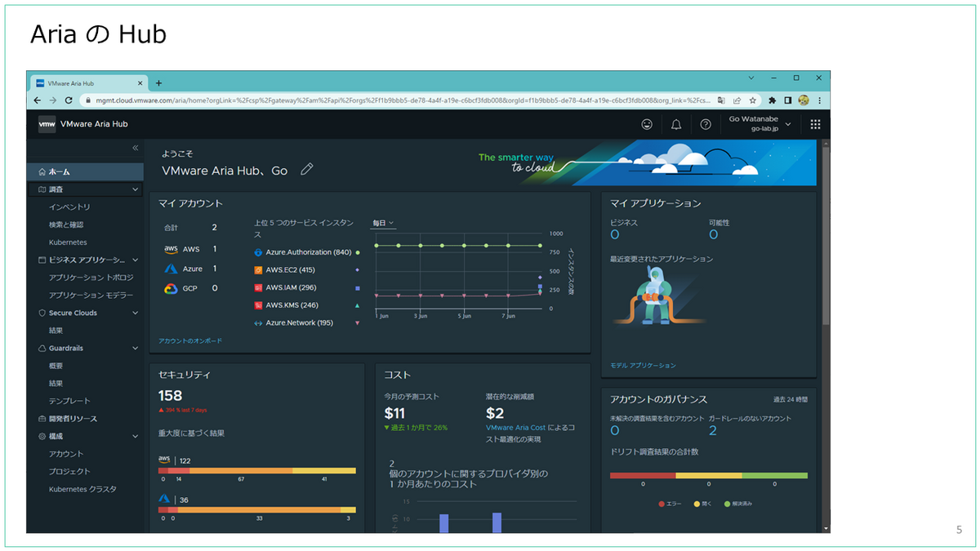Collapse the sidebar with double-chevron icon
This screenshot has width=980, height=551.
(136, 148)
